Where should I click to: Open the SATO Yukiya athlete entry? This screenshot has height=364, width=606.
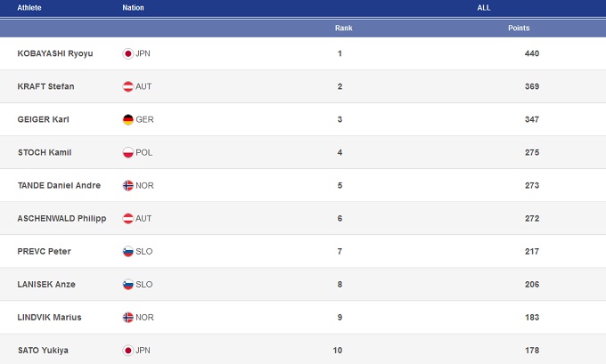45,350
